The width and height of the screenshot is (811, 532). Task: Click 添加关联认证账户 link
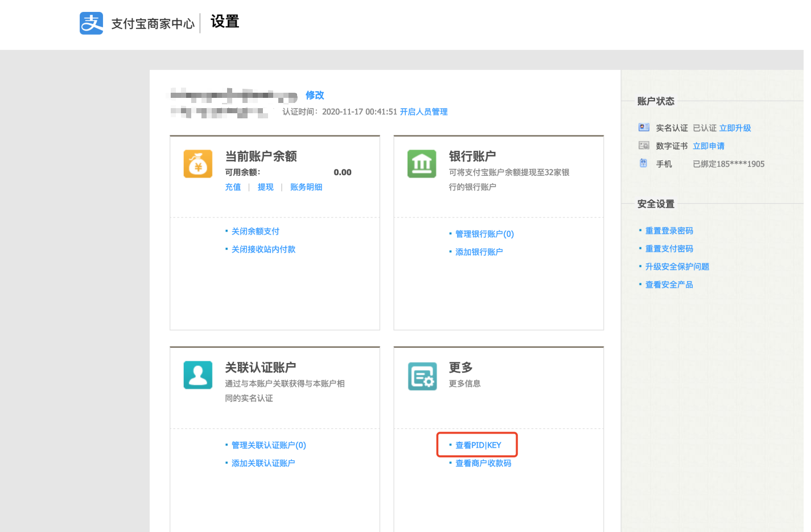[263, 463]
